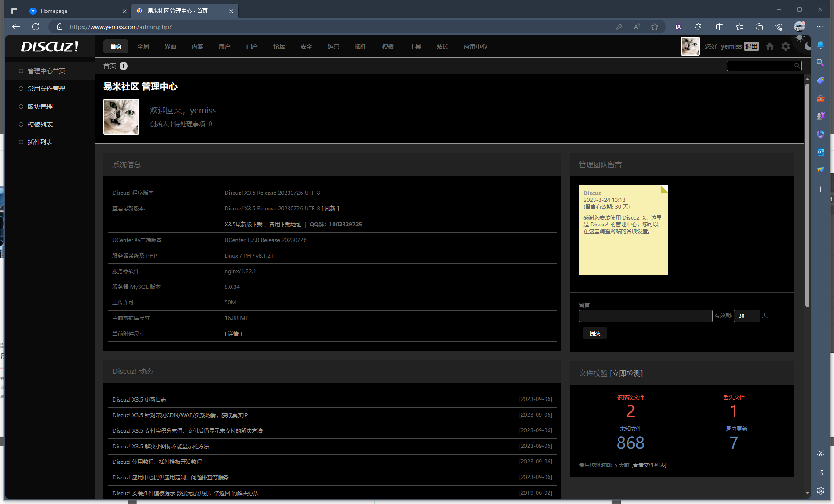Toggle split screen icon in toolbar
The image size is (834, 504).
click(x=719, y=27)
